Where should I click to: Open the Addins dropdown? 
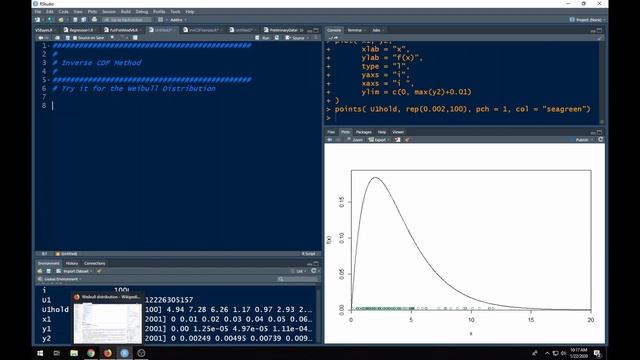[178, 20]
